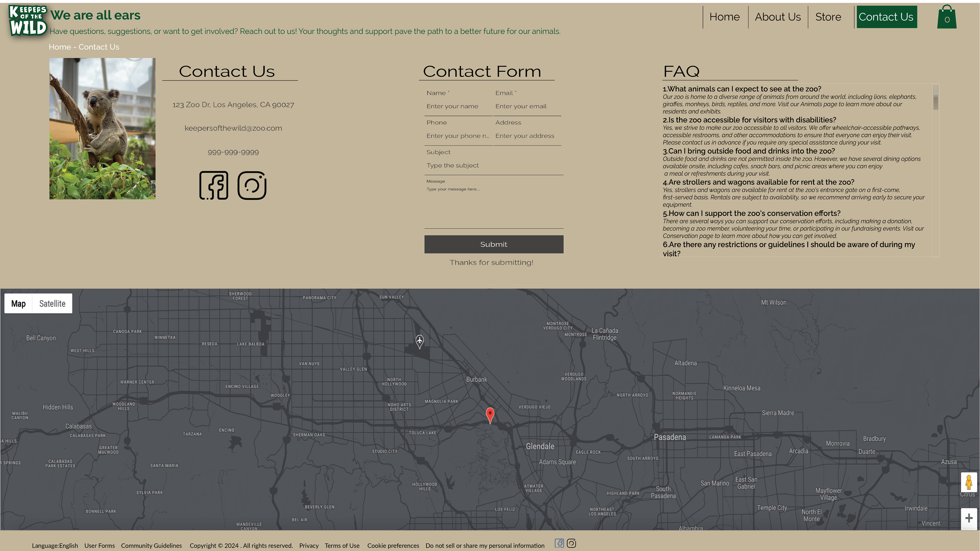Image resolution: width=980 pixels, height=551 pixels.
Task: Click the large Facebook icon under the phone number
Action: 214,185
